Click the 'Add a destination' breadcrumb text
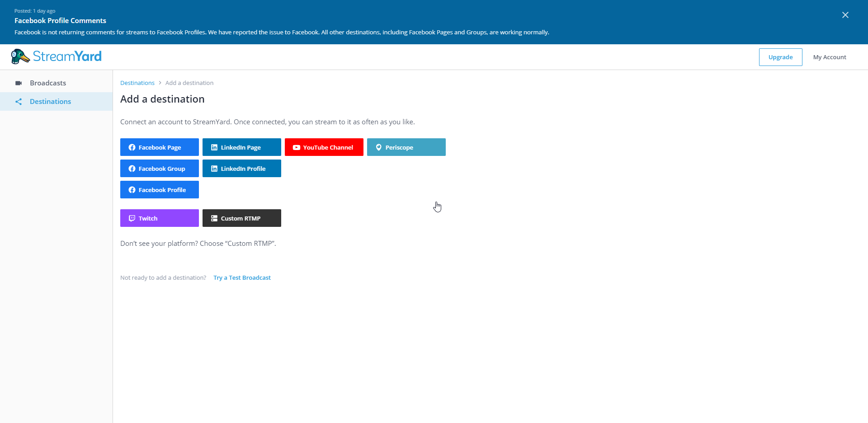 tap(189, 83)
